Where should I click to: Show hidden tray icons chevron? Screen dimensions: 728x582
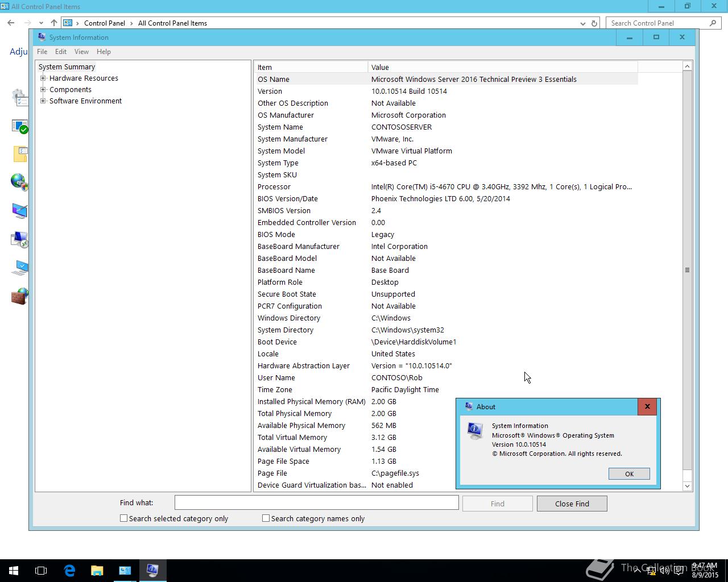point(638,571)
